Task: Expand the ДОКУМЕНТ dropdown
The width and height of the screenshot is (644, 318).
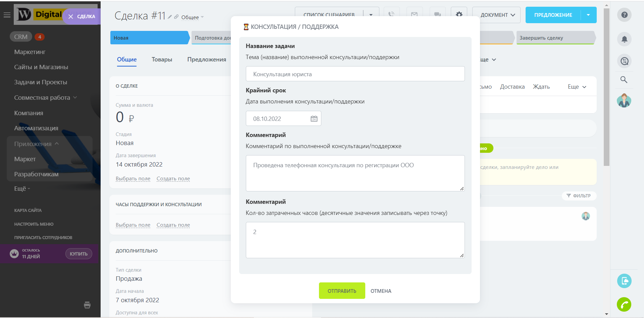Action: coord(497,15)
